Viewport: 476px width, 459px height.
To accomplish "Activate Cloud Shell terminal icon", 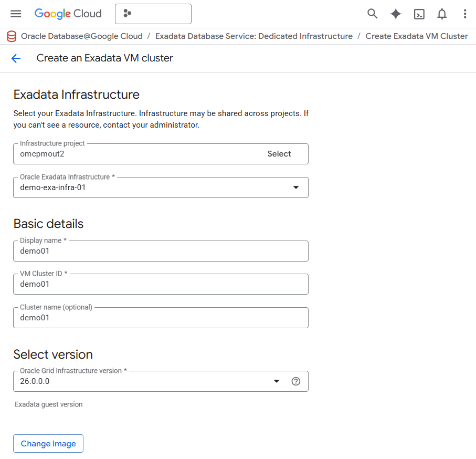I will click(419, 14).
